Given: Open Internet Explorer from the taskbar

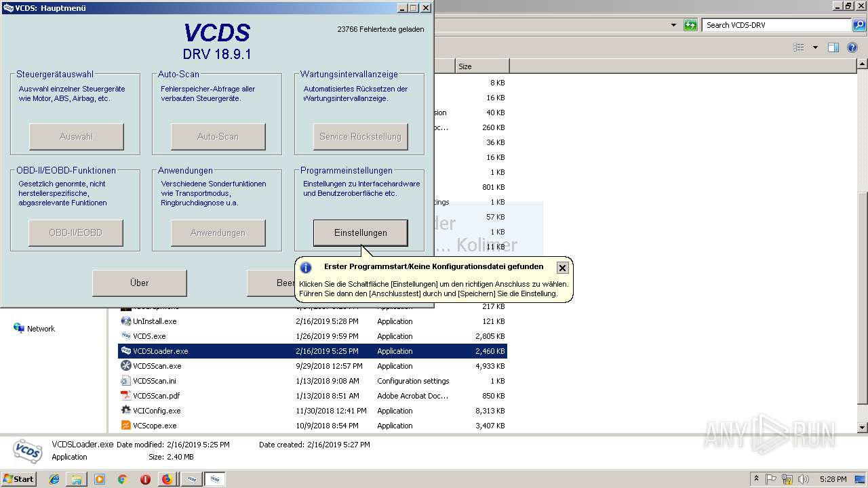Looking at the screenshot, I should click(x=54, y=479).
